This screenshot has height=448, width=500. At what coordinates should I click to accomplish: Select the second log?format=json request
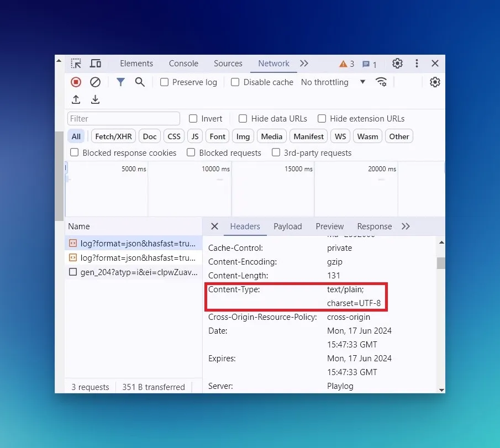(x=134, y=257)
